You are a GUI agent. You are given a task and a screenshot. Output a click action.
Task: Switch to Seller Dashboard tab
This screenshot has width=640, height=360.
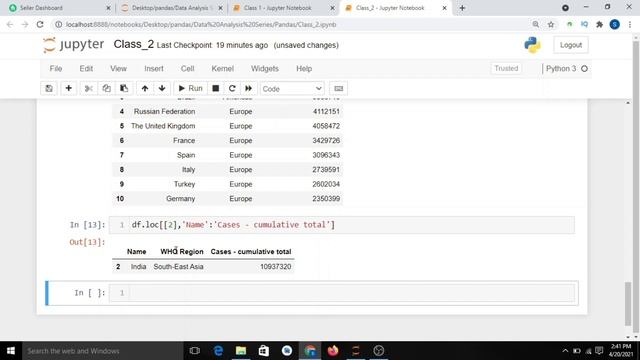click(x=58, y=8)
